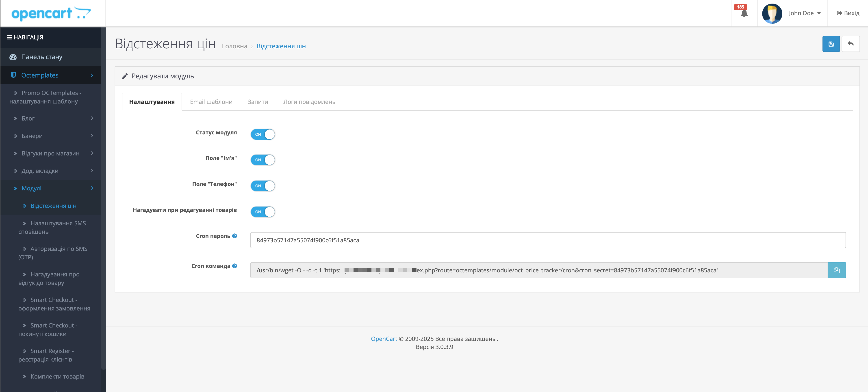Toggle the Статус модуля switch

pyautogui.click(x=263, y=134)
